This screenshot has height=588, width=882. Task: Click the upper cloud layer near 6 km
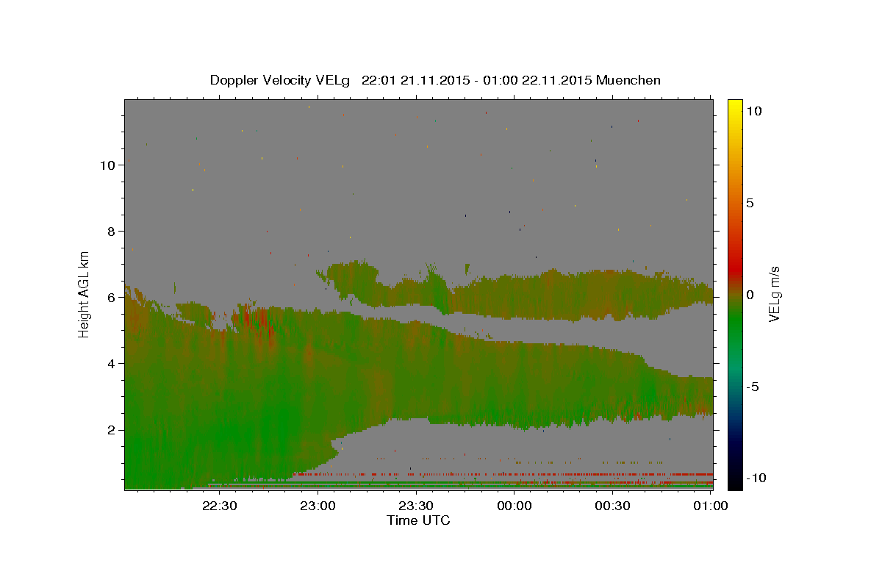pos(559,294)
